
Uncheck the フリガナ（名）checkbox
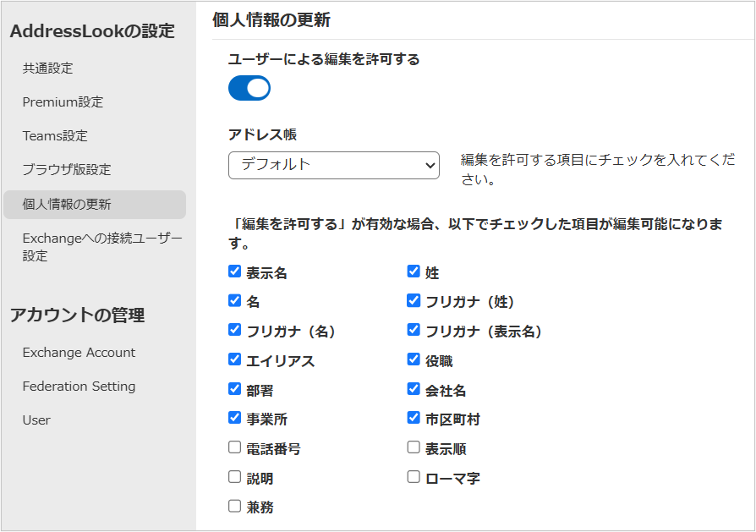click(235, 330)
